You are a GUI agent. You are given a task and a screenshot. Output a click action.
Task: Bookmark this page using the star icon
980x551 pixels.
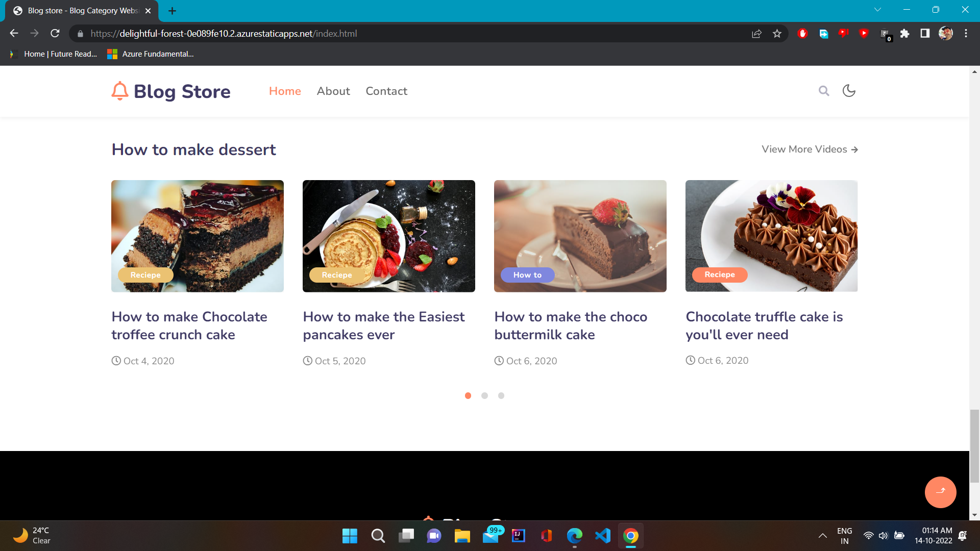point(777,34)
